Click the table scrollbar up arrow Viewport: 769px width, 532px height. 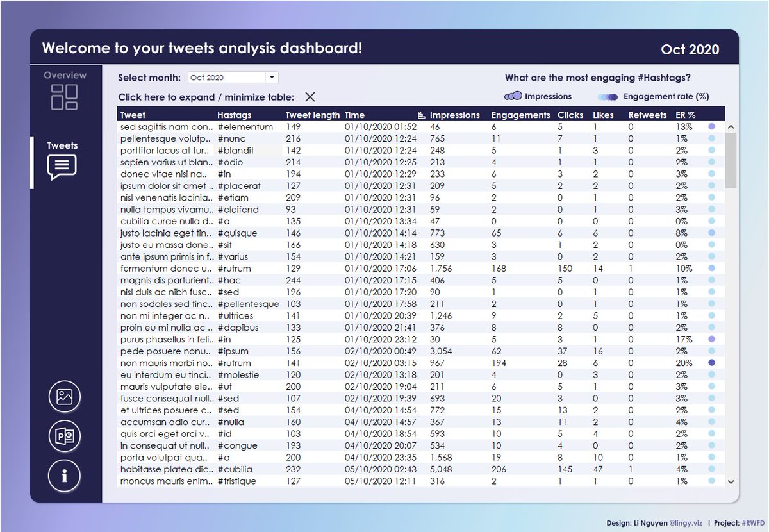tap(731, 127)
